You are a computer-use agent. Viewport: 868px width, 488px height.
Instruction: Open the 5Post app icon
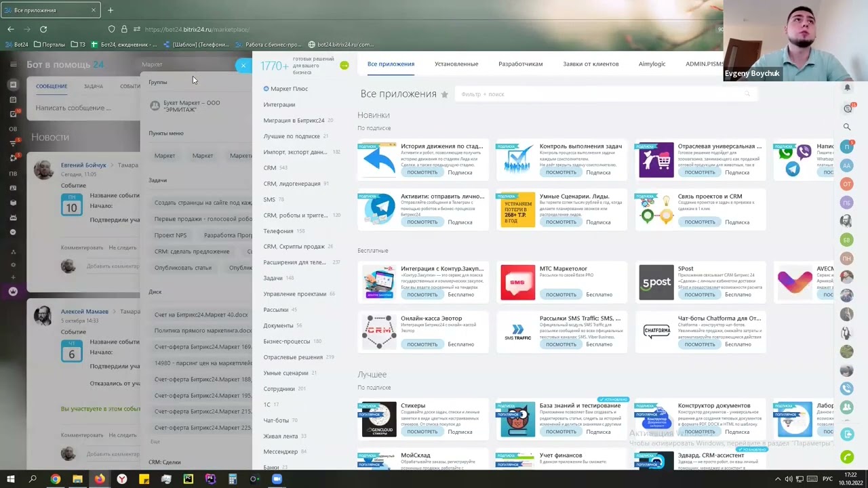click(x=656, y=282)
